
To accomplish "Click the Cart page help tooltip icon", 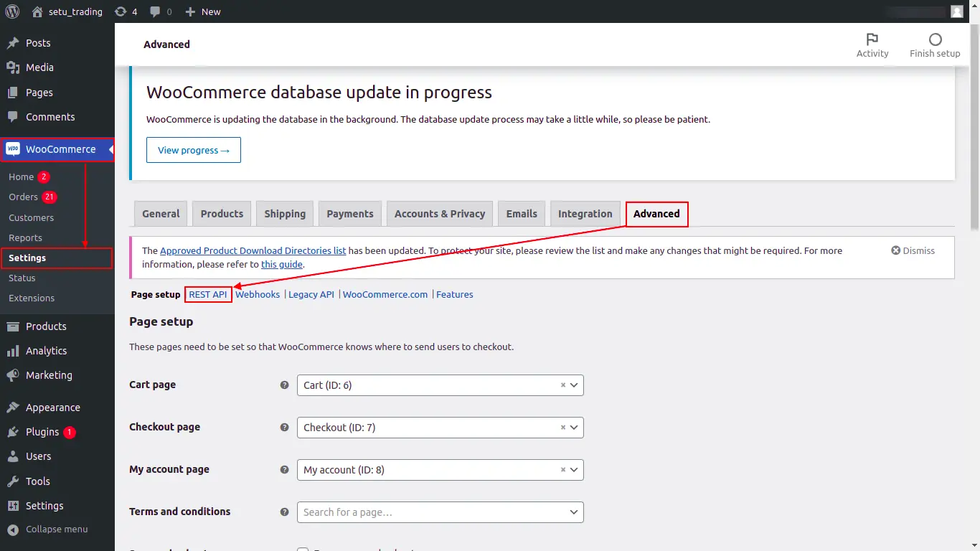I will tap(284, 385).
